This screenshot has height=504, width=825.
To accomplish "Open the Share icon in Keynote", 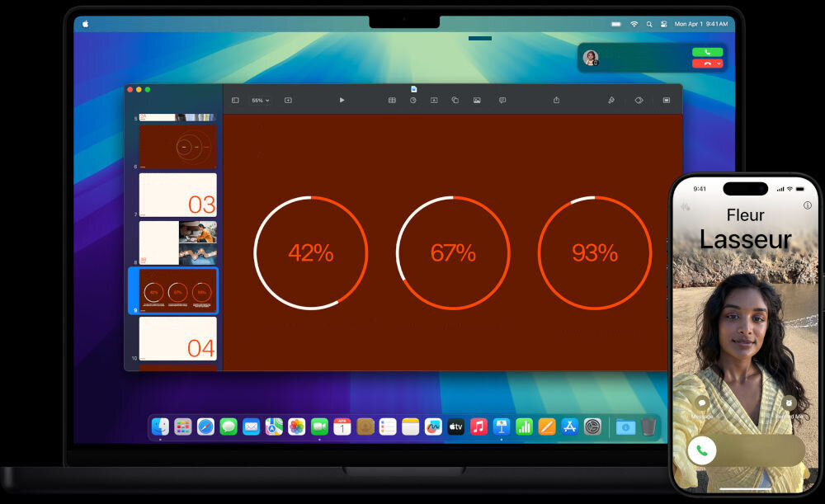I will [x=556, y=100].
